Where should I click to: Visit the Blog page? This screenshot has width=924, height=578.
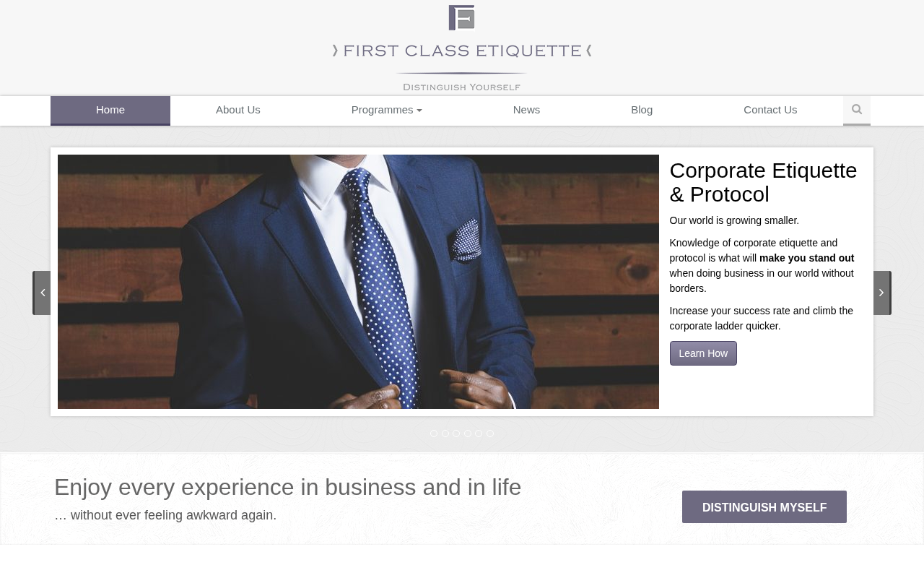coord(642,110)
